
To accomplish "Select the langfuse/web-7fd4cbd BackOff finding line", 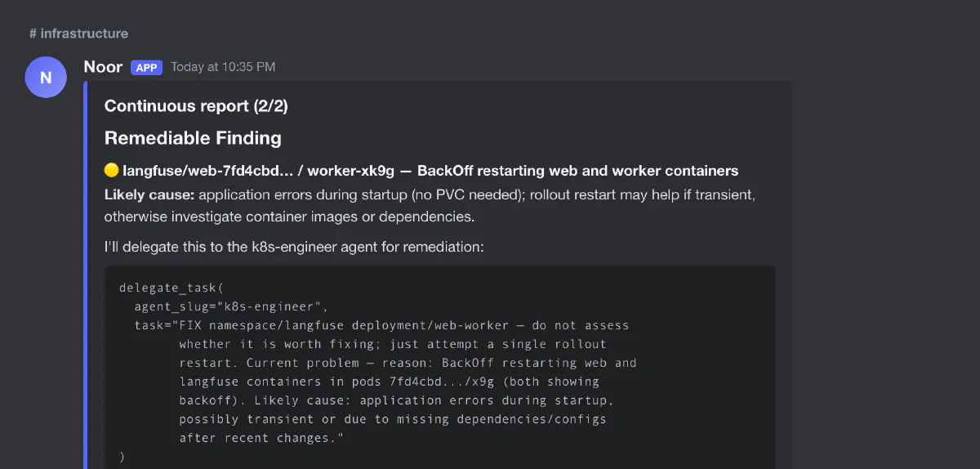I will coord(421,171).
